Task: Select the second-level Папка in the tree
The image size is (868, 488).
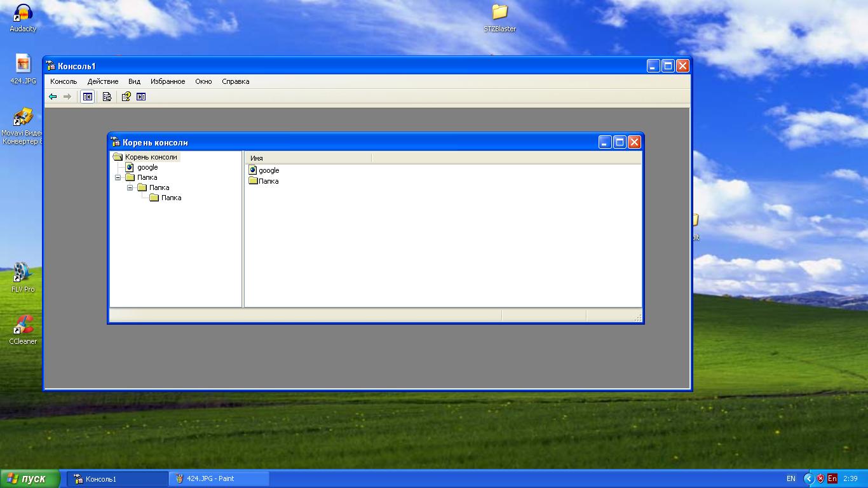Action: click(159, 187)
